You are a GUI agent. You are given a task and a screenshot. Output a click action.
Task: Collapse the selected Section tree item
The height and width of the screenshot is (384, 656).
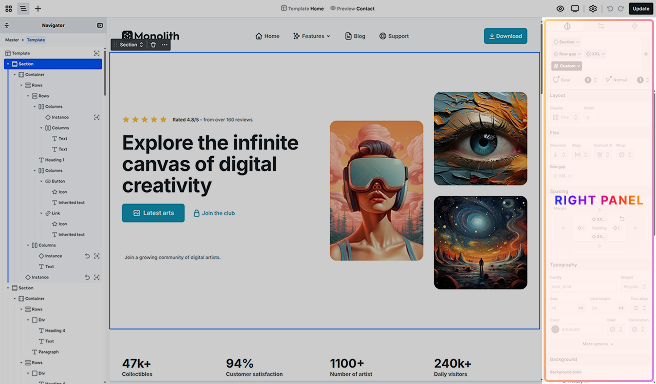(x=8, y=64)
